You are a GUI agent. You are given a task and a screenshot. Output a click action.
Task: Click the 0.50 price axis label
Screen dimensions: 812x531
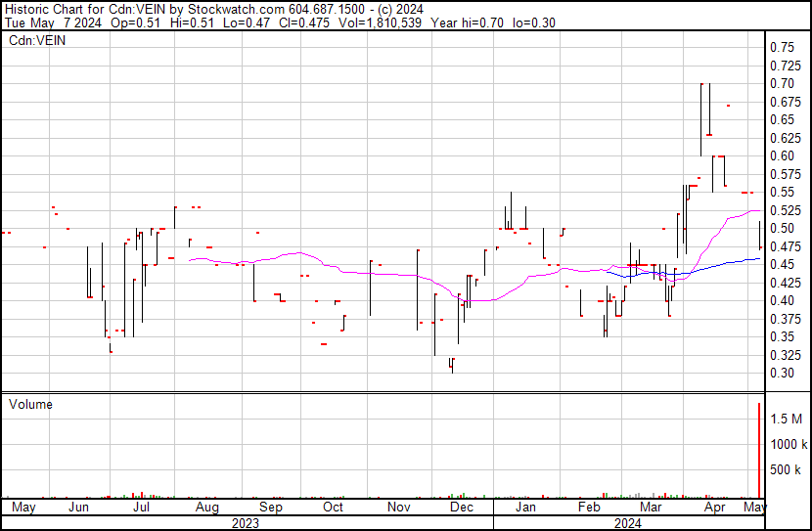[x=782, y=228]
